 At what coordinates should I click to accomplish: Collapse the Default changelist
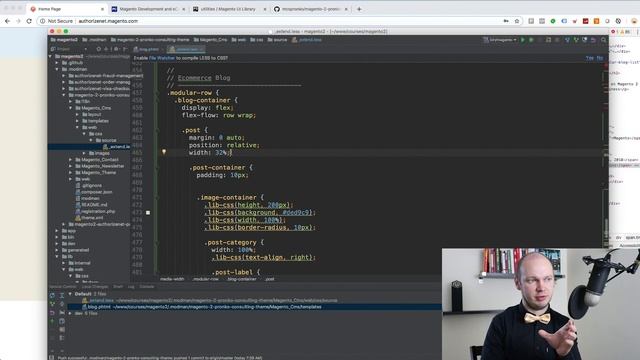click(70, 294)
